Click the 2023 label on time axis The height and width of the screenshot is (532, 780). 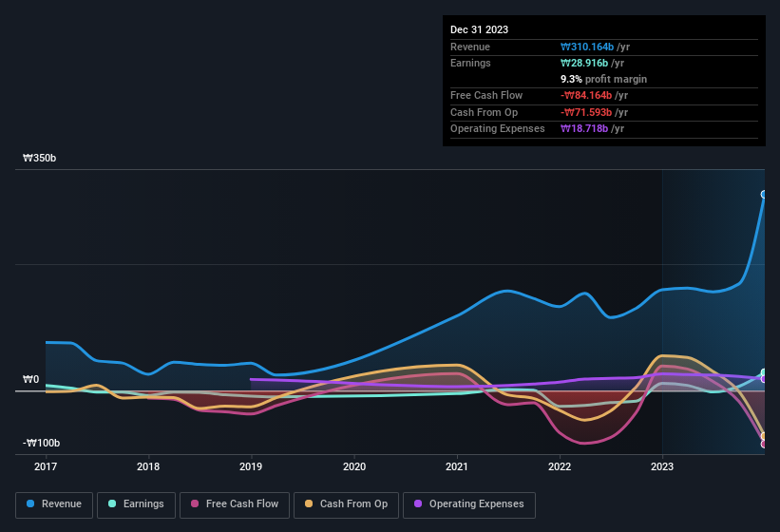(x=662, y=467)
